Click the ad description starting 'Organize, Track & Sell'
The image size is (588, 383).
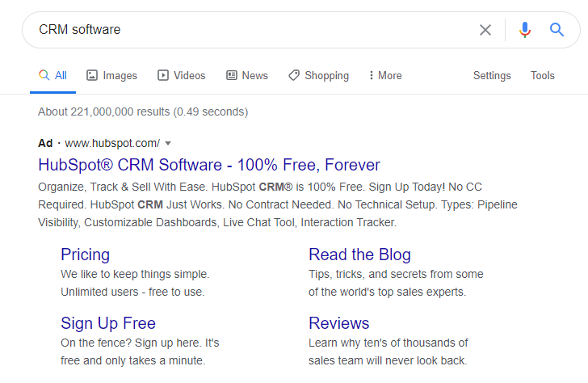(278, 204)
